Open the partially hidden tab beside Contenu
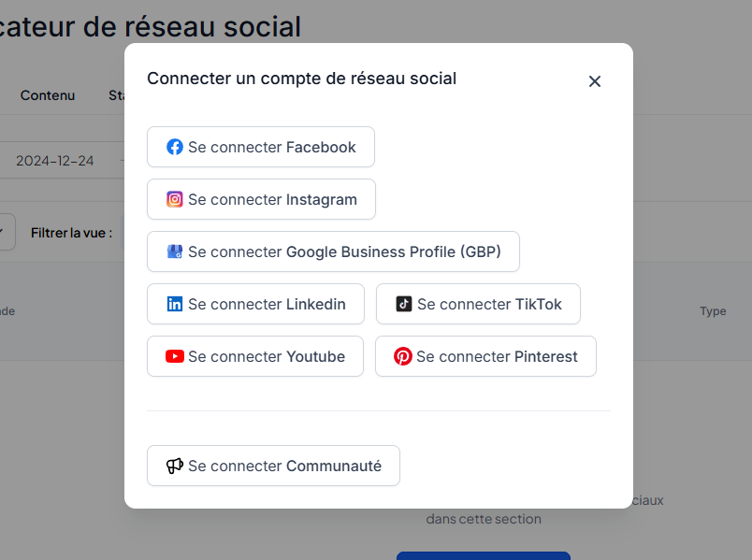 117,95
